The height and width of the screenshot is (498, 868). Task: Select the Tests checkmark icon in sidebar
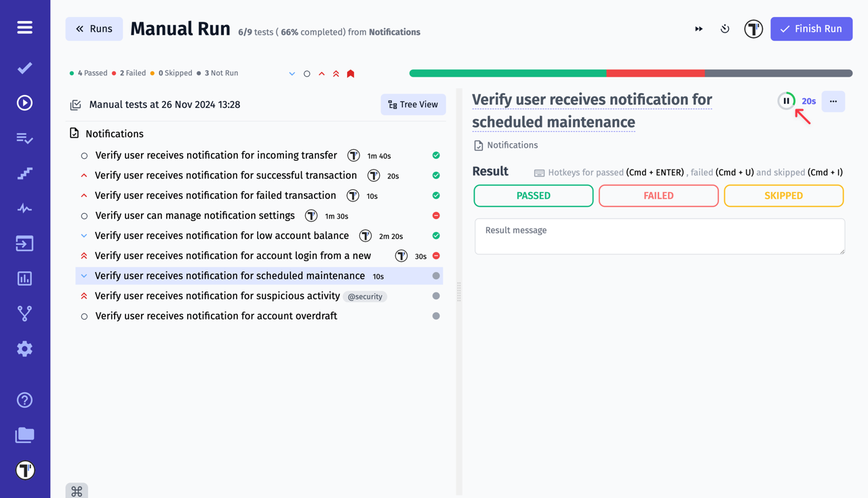24,68
